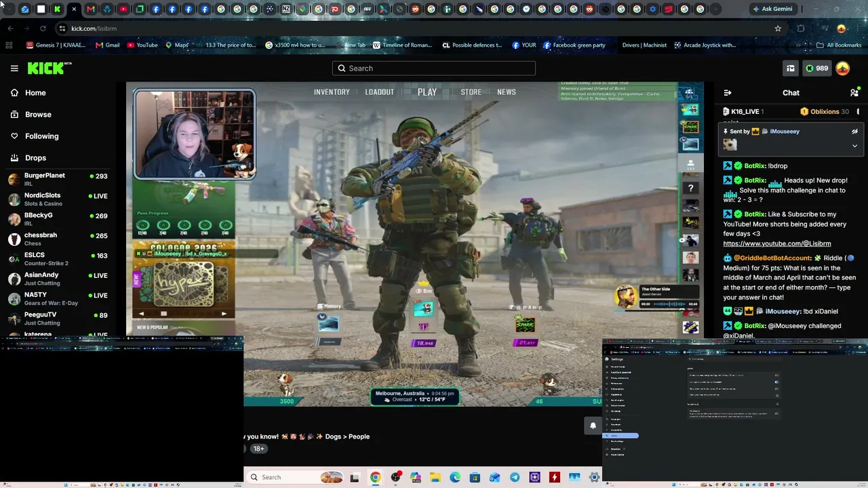Open NA5TY's Gears of War channel
This screenshot has width=868, height=488.
(58, 298)
